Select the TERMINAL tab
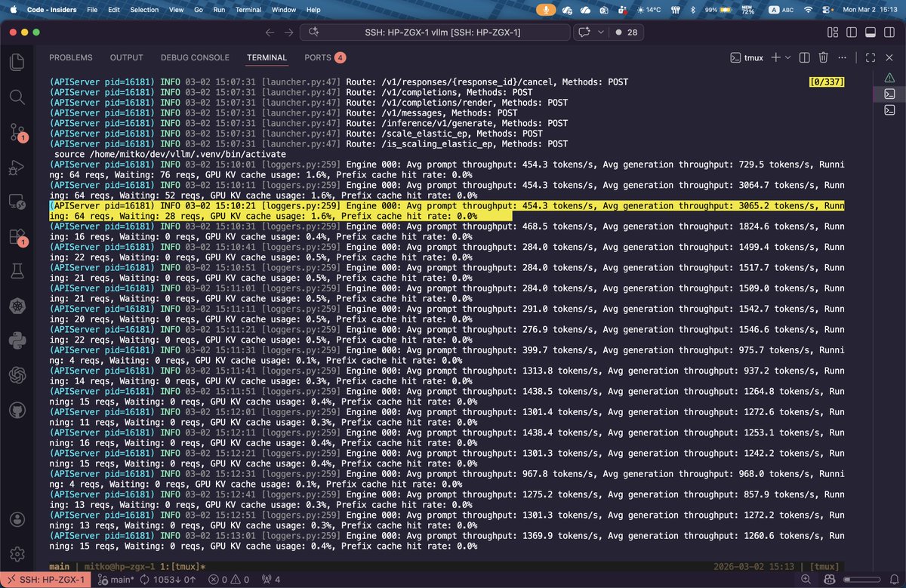The height and width of the screenshot is (588, 906). [x=267, y=57]
